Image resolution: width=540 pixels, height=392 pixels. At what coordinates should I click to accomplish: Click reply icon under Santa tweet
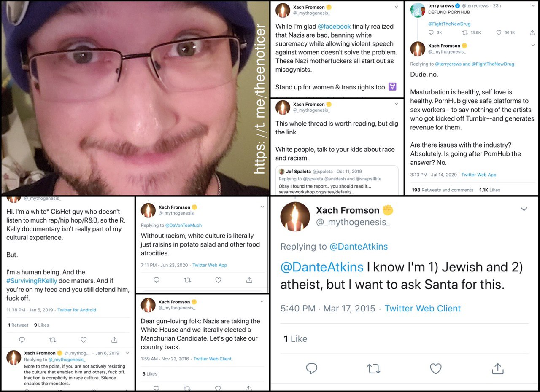pyautogui.click(x=311, y=369)
